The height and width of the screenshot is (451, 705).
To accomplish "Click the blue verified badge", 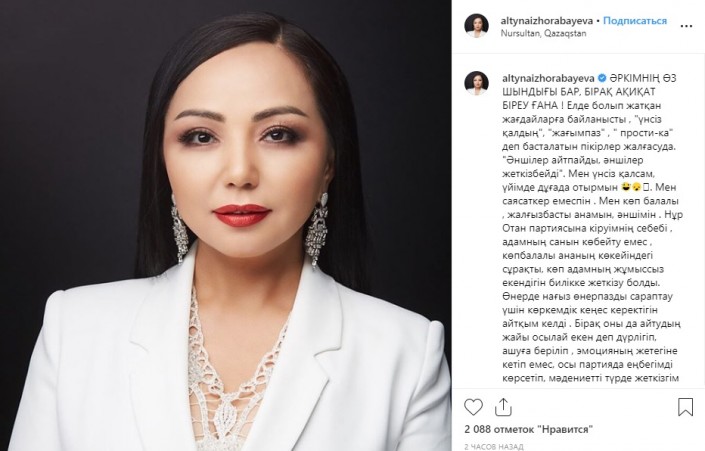I will coord(602,78).
